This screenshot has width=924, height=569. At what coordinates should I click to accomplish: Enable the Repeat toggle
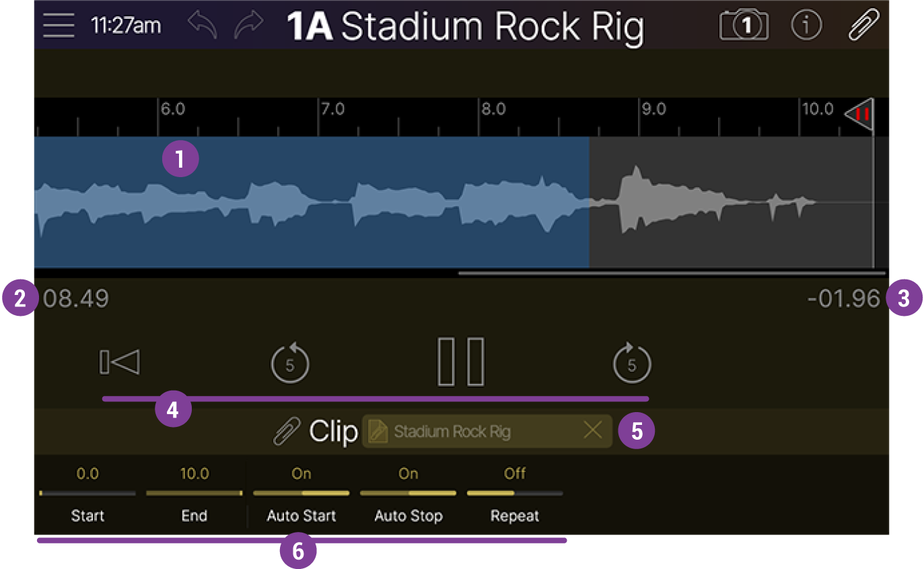515,493
